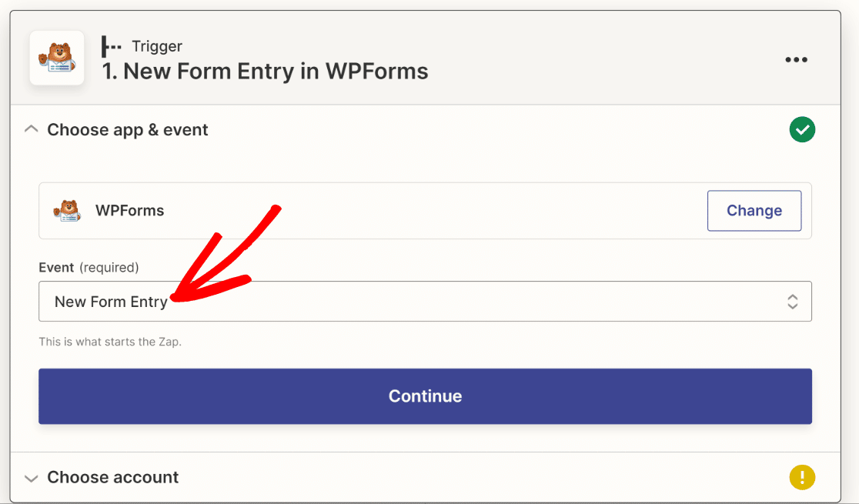Image resolution: width=859 pixels, height=504 pixels.
Task: Click the yellow warning exclamation icon
Action: pyautogui.click(x=802, y=477)
